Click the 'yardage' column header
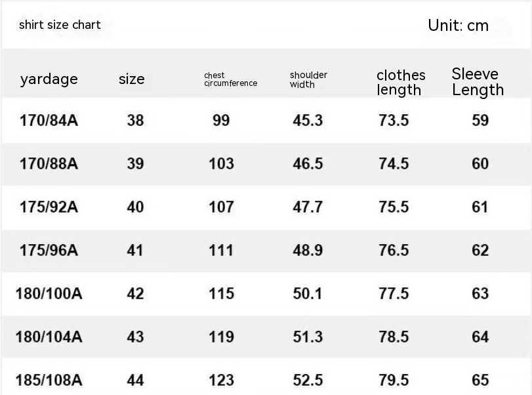The image size is (532, 395). pyautogui.click(x=49, y=79)
